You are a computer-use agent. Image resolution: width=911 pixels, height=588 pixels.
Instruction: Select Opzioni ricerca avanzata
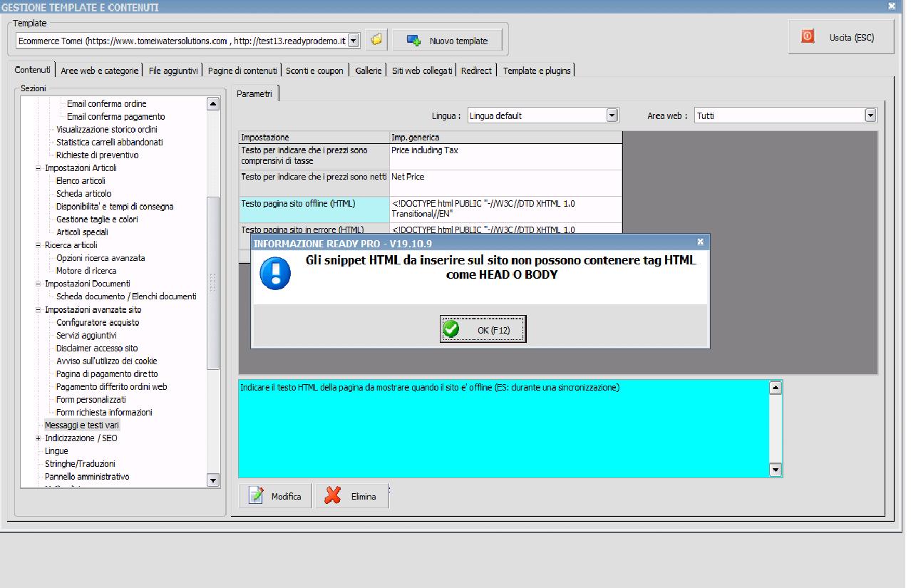pyautogui.click(x=101, y=258)
